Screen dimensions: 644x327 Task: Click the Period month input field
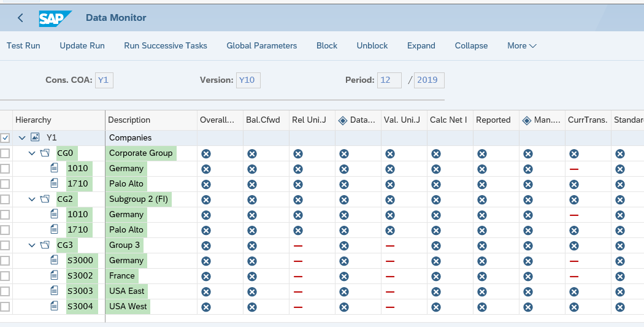(x=389, y=80)
